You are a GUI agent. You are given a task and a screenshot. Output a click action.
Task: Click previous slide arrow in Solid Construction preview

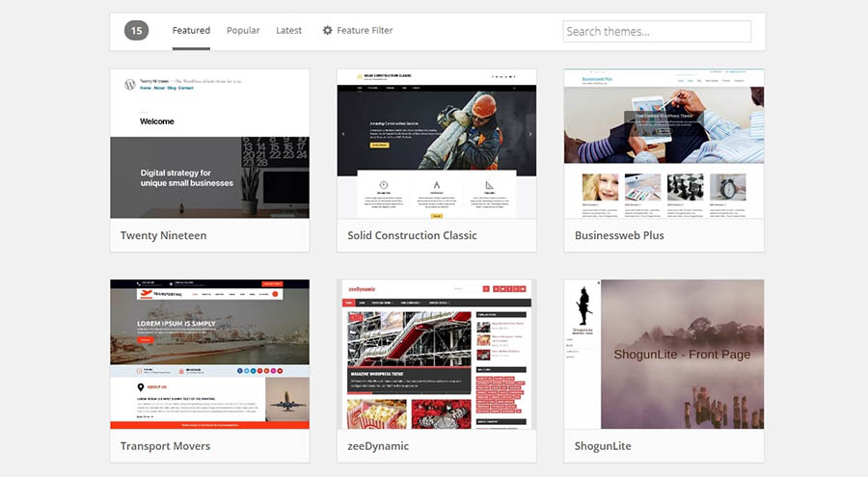(x=344, y=135)
